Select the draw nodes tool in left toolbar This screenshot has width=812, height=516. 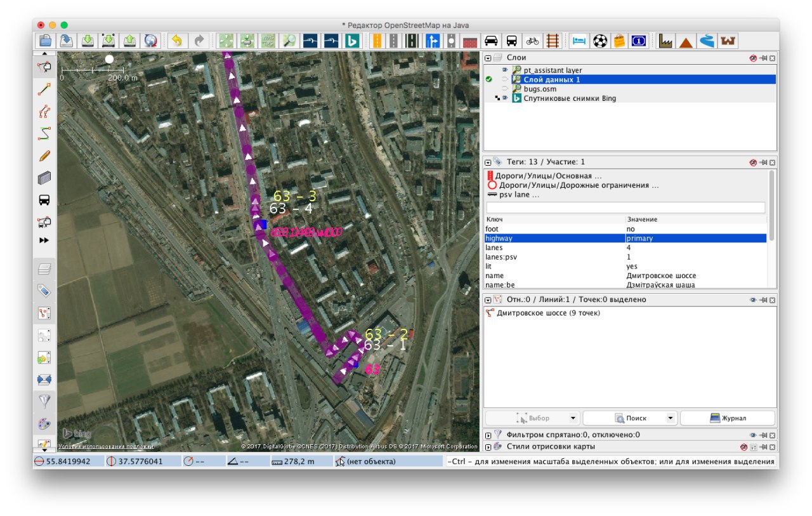click(x=44, y=89)
